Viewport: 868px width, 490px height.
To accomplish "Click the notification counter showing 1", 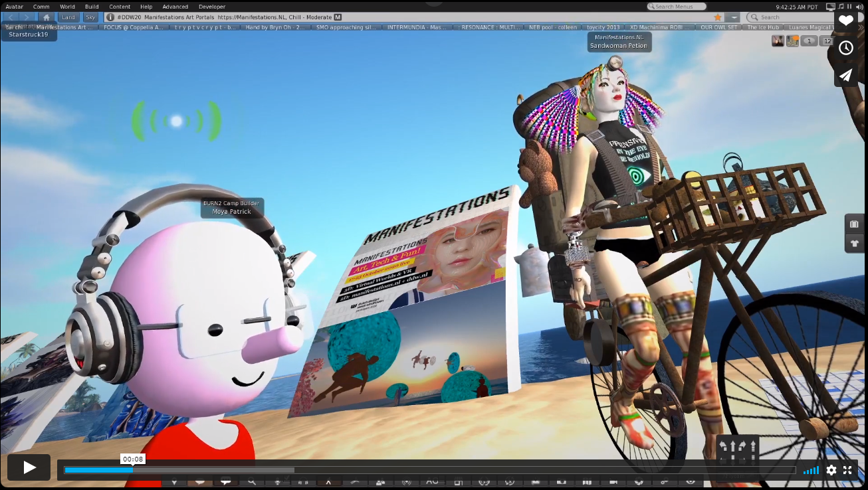I will pyautogui.click(x=809, y=41).
